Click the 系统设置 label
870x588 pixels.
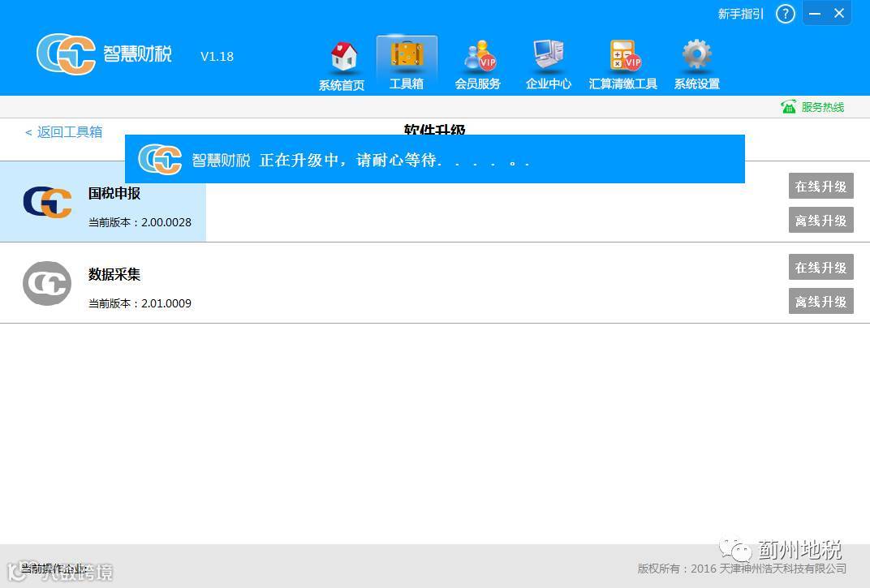click(x=697, y=84)
